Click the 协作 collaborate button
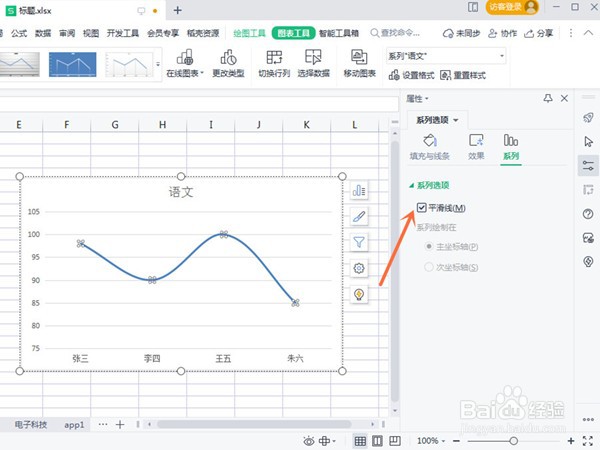600x450 pixels. tap(502, 33)
